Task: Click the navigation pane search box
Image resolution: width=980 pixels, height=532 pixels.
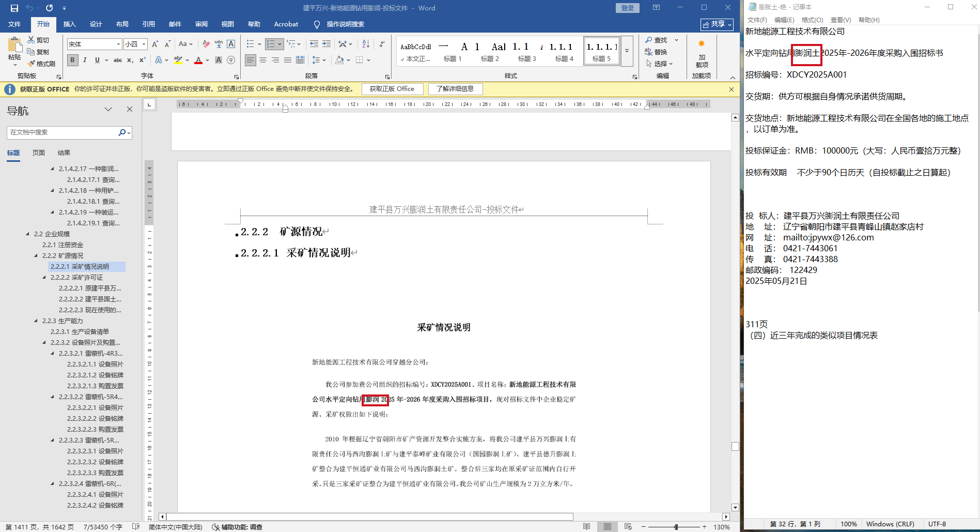Action: (x=62, y=132)
